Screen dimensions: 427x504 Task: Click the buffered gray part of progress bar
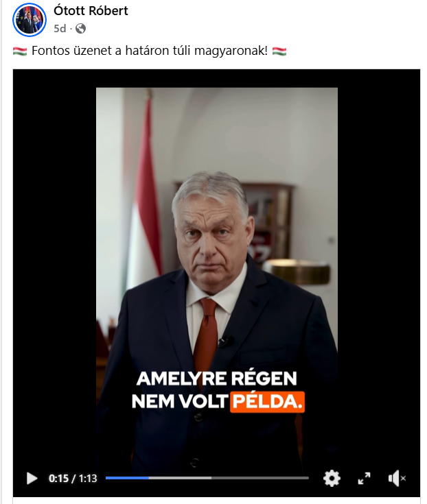[180, 478]
